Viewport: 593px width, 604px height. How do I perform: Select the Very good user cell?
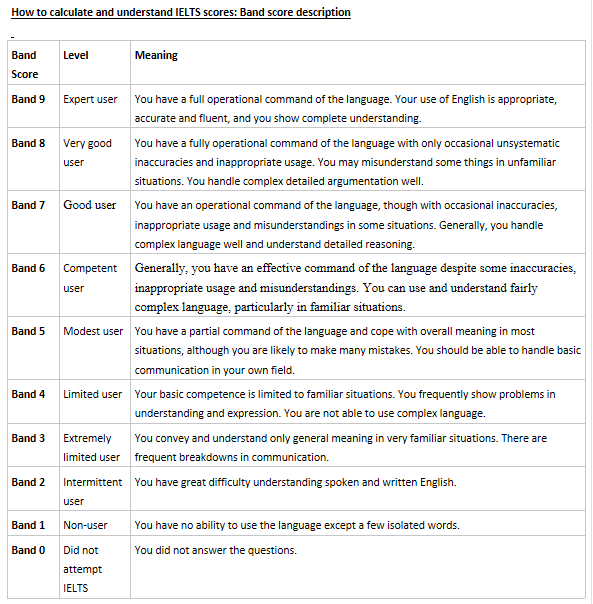tap(95, 159)
